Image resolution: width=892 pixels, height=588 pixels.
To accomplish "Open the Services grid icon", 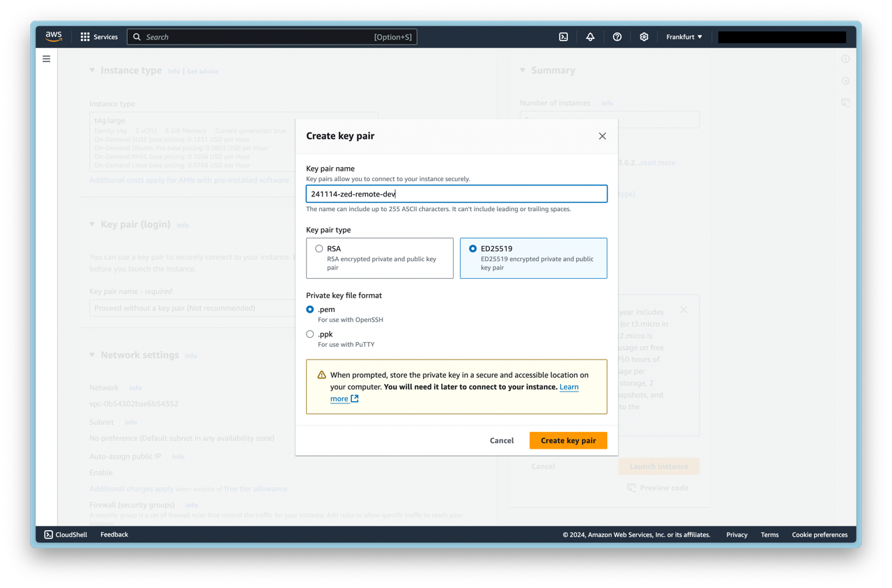I will 84,36.
